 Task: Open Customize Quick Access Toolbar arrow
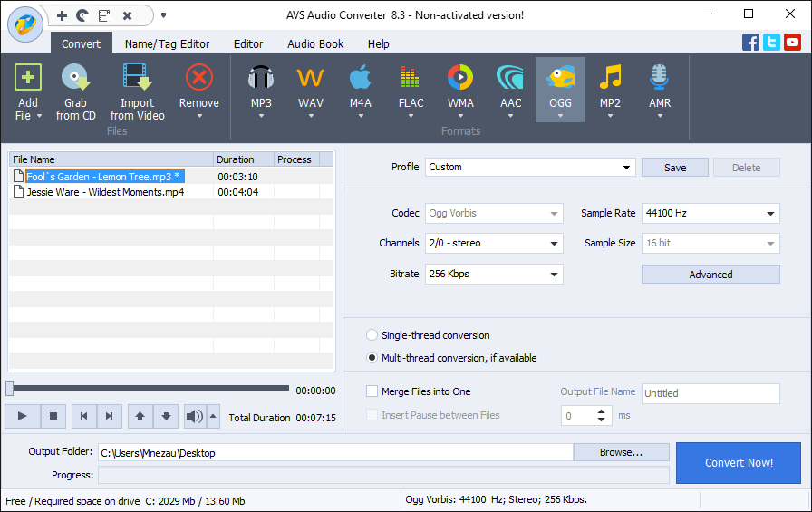pyautogui.click(x=164, y=15)
